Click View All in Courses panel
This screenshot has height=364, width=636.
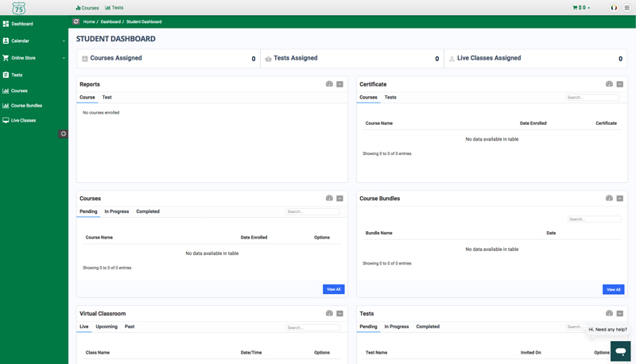click(333, 289)
